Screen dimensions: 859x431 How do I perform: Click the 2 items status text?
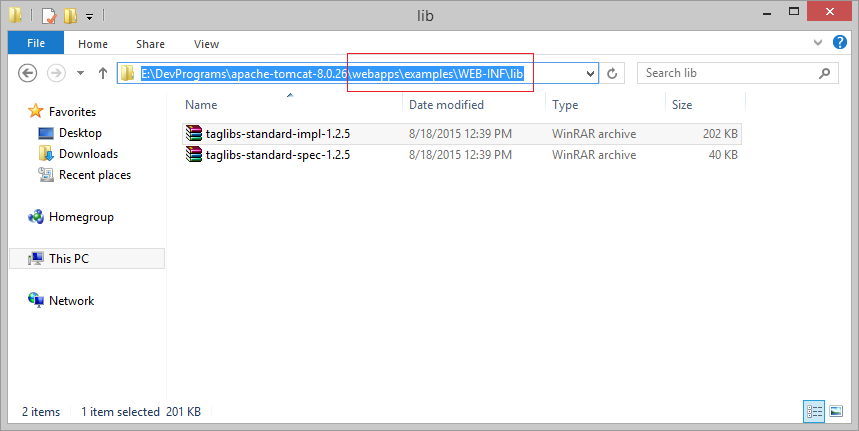click(x=41, y=412)
